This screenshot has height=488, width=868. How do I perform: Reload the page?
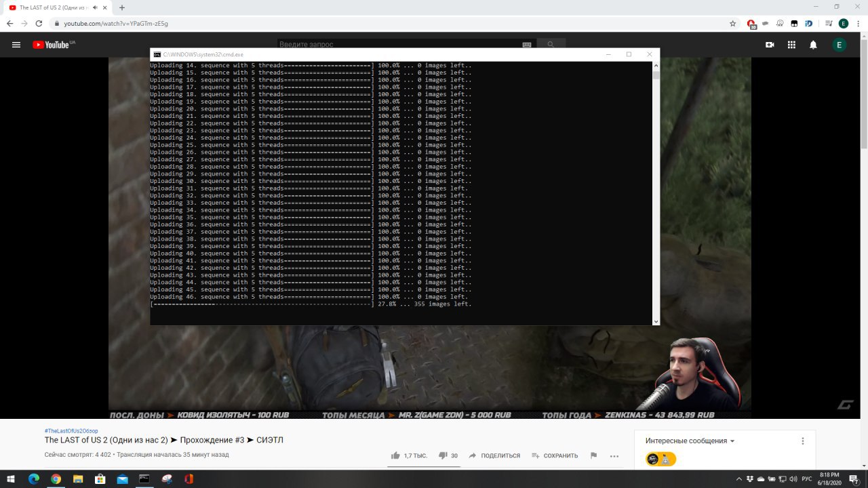click(x=39, y=23)
